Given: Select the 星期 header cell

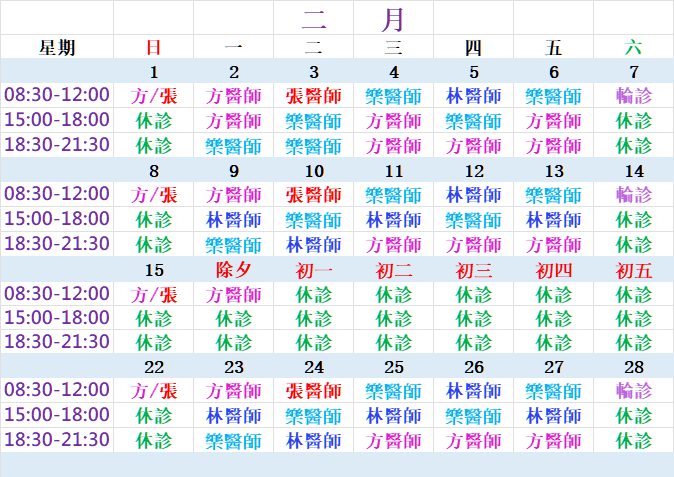Looking at the screenshot, I should (x=57, y=47).
